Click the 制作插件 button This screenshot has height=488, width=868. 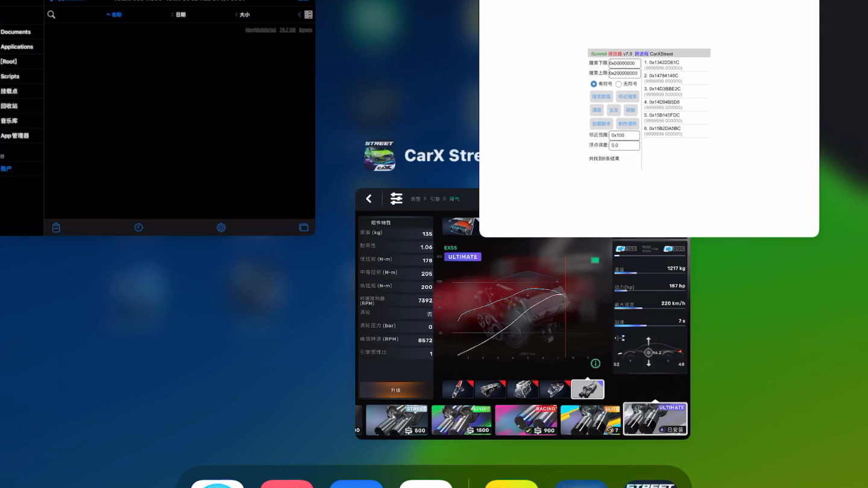627,124
